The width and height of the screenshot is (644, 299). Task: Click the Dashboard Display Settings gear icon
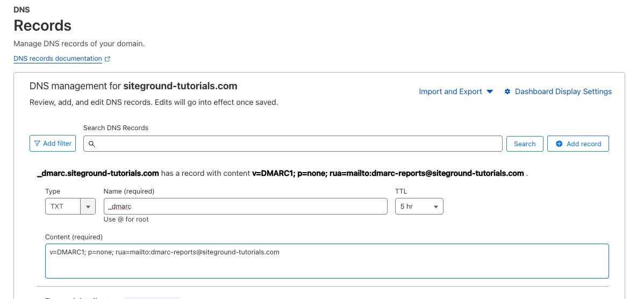point(507,91)
